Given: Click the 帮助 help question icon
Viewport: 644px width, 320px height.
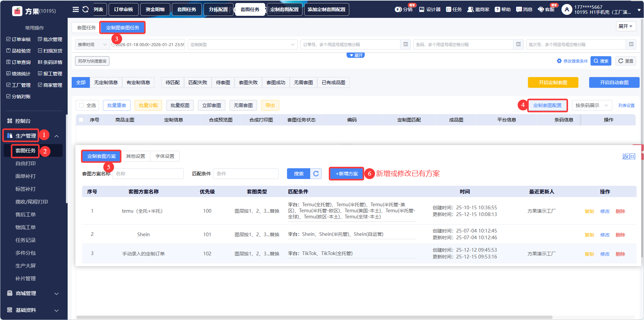Looking at the screenshot, I should click(x=497, y=9).
